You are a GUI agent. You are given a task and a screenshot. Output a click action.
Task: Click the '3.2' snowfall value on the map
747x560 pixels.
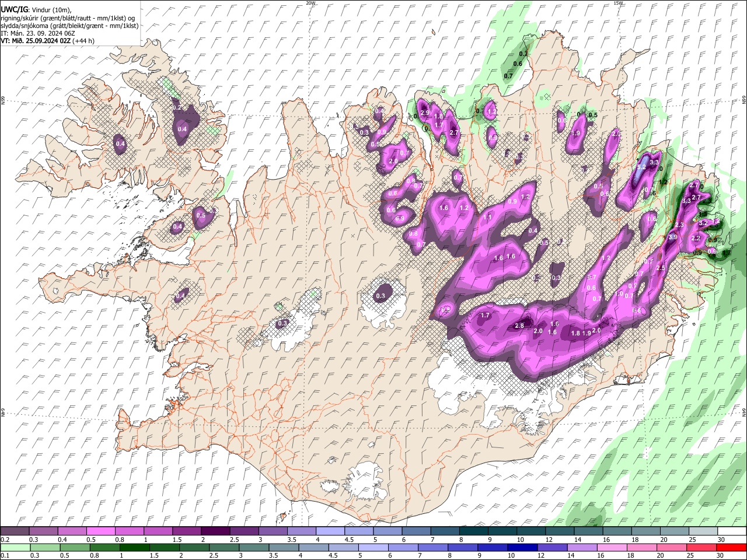[703, 223]
